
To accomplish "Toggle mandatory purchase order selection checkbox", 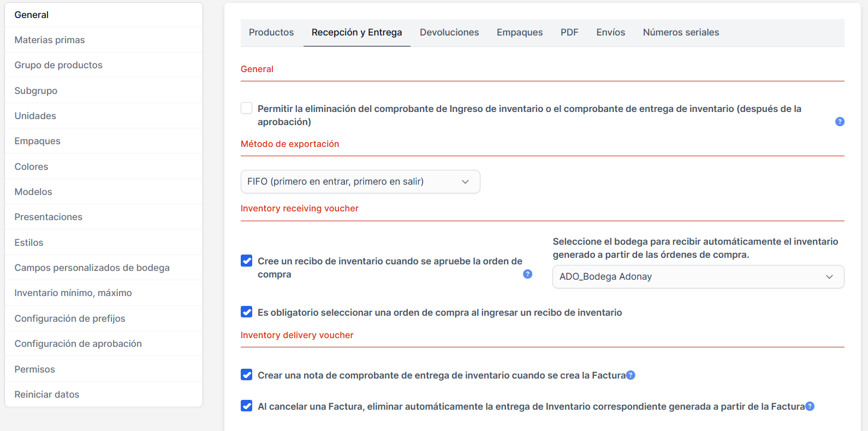I will pos(247,312).
